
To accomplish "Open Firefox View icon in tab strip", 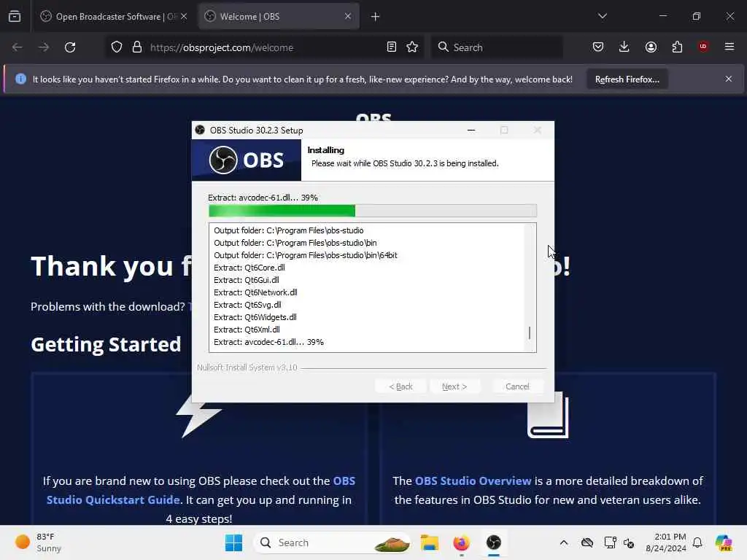I will click(15, 16).
